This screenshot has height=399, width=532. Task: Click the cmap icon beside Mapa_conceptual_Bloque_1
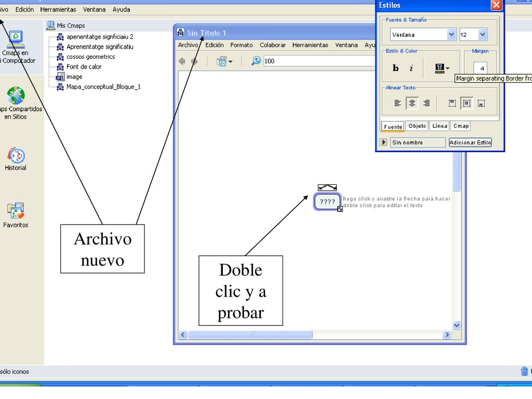click(x=60, y=87)
